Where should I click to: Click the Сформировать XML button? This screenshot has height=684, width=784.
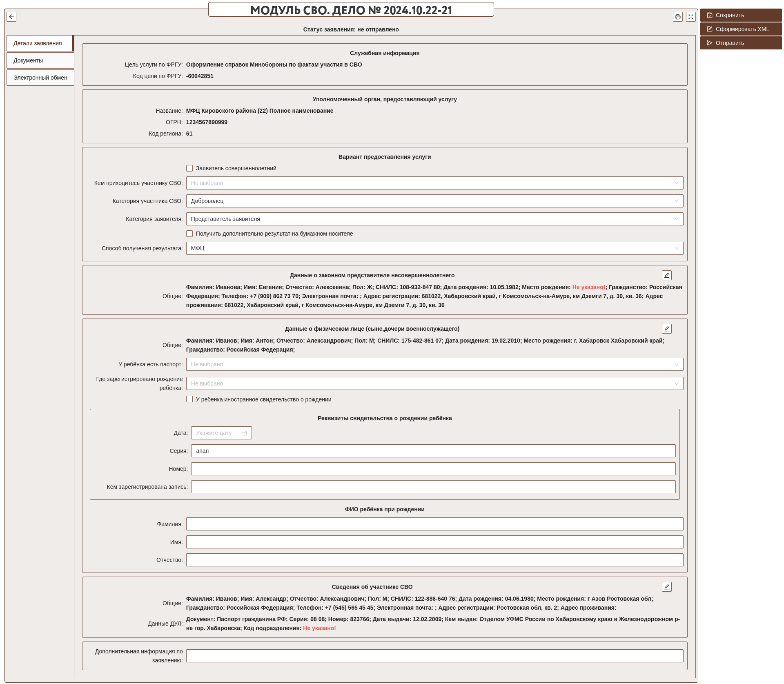[x=741, y=29]
